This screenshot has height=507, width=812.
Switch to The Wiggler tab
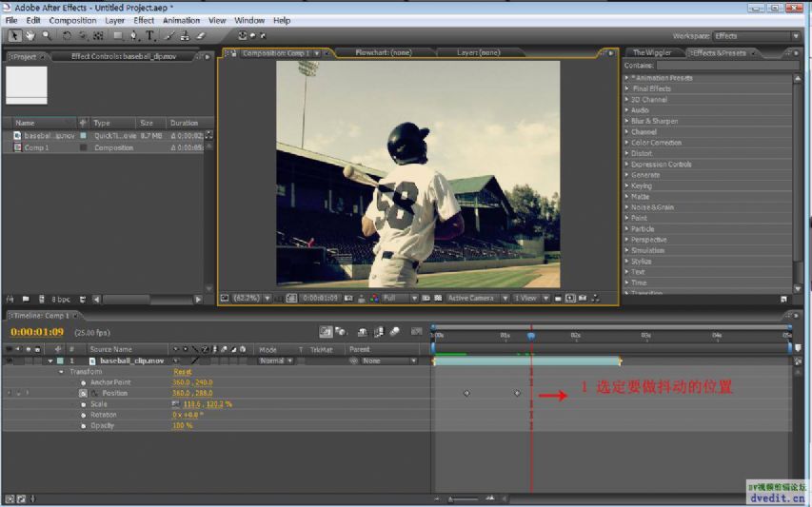tap(652, 52)
